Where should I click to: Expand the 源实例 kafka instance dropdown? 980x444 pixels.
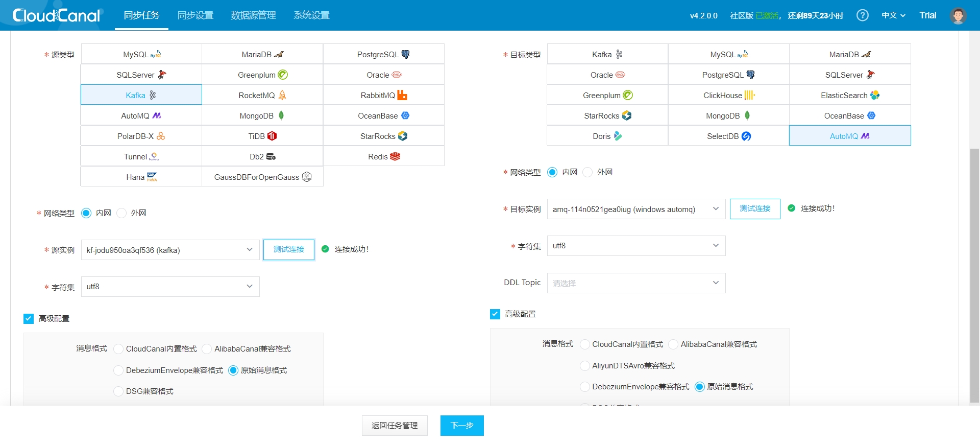(170, 250)
